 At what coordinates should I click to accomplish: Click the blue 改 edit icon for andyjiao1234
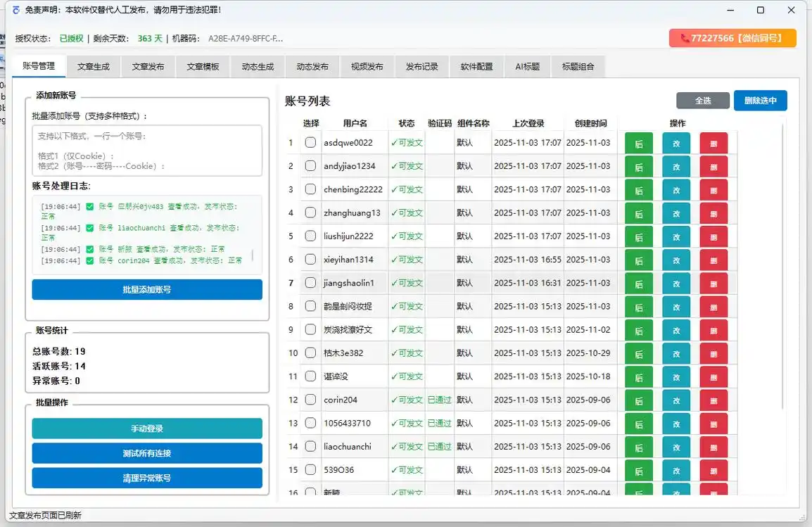(x=676, y=166)
